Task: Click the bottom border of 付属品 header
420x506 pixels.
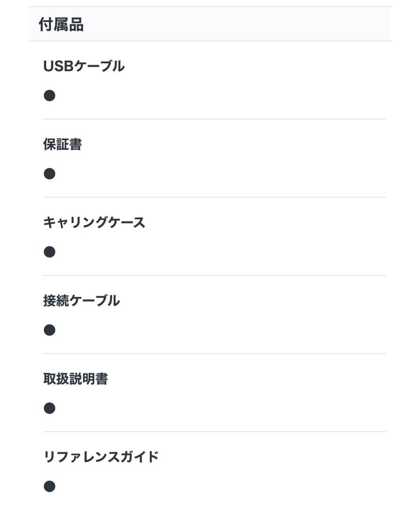Action: point(210,41)
